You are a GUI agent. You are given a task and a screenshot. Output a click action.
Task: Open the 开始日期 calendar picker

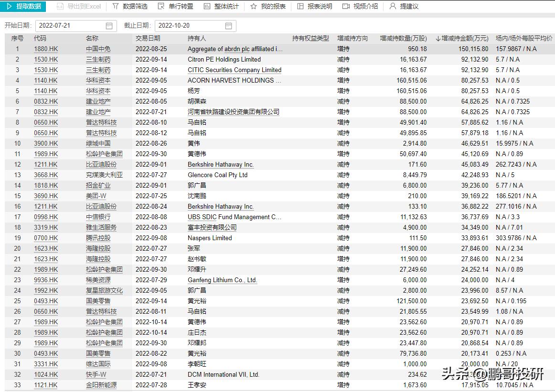pyautogui.click(x=109, y=26)
